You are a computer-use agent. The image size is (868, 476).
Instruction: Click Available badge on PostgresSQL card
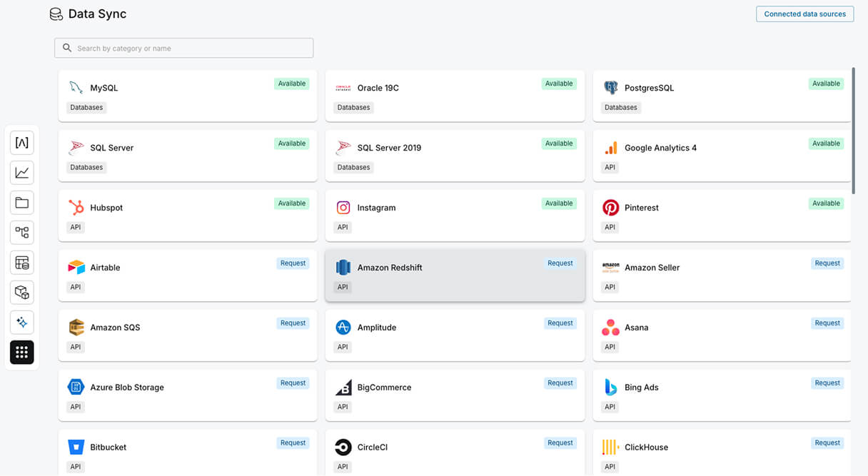coord(826,83)
